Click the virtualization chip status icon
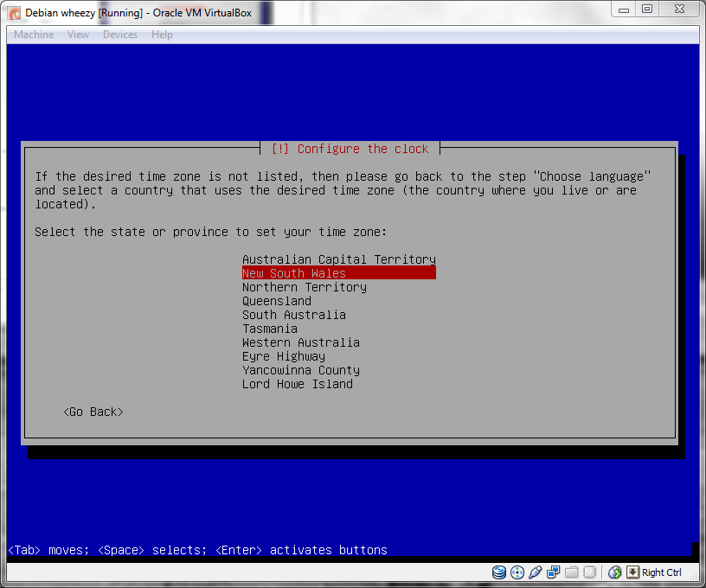This screenshot has width=706, height=588. [x=589, y=572]
